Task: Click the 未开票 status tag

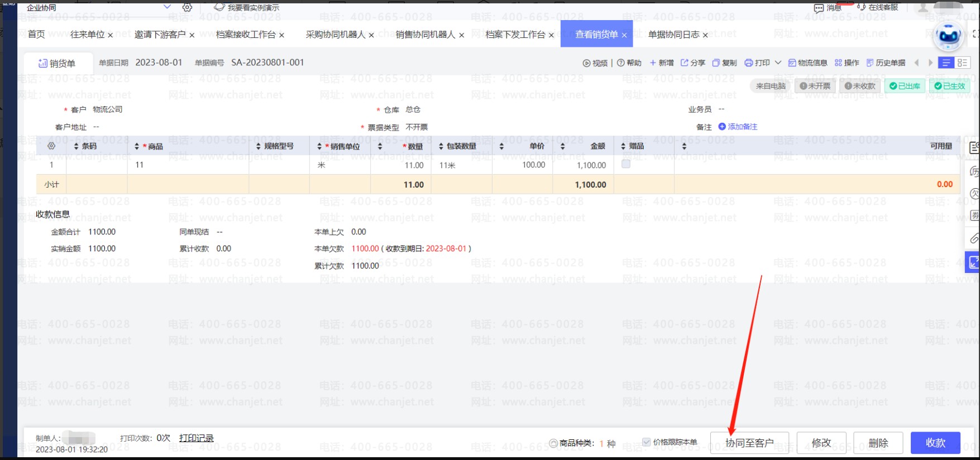Action: 815,86
